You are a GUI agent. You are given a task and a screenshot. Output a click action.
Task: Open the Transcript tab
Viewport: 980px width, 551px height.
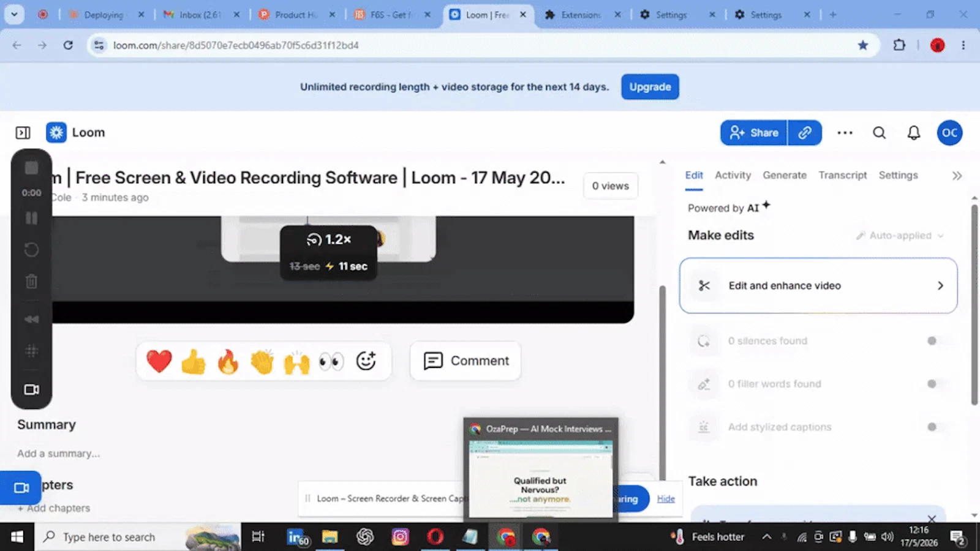coord(843,176)
